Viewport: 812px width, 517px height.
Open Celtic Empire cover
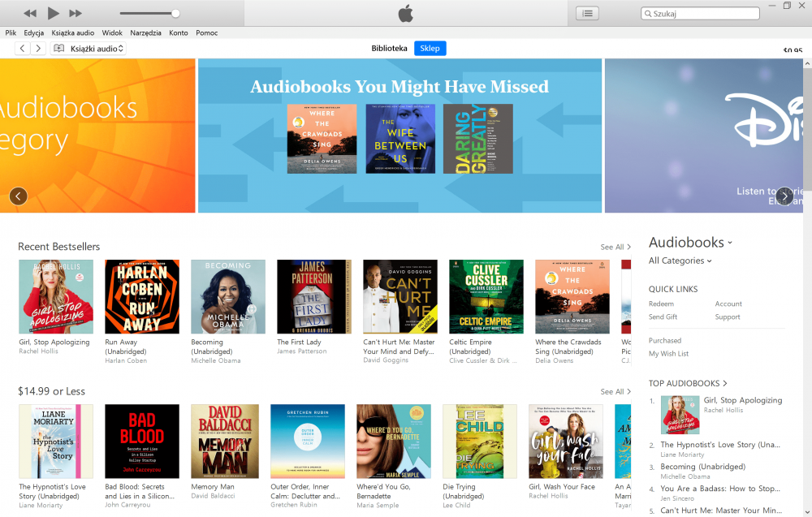486,296
